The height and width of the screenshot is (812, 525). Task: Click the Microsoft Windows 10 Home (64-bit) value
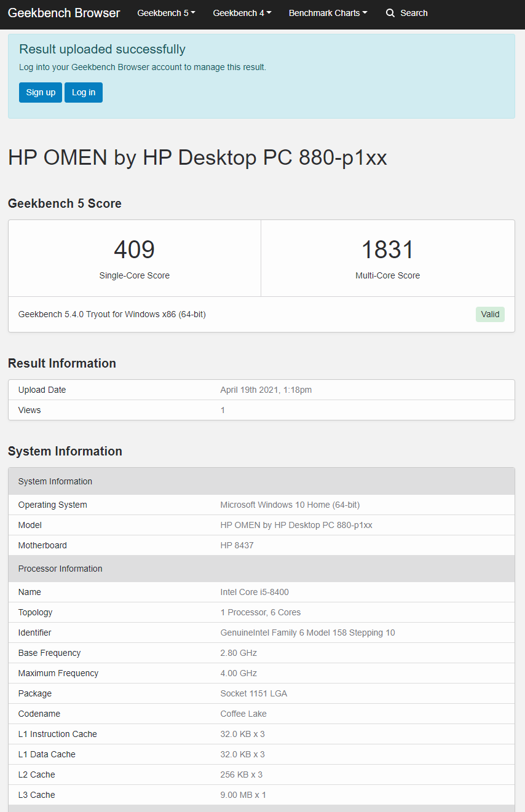290,505
